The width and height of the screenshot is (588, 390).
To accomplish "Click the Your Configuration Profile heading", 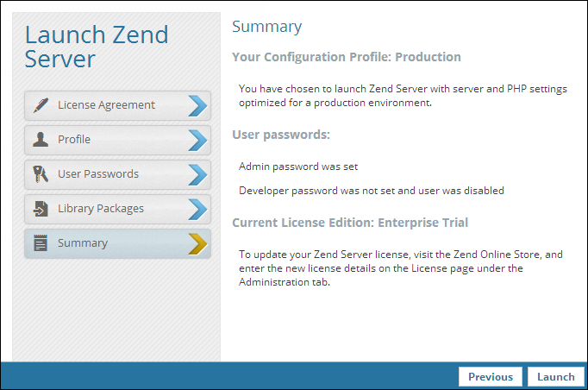I will pyautogui.click(x=347, y=57).
